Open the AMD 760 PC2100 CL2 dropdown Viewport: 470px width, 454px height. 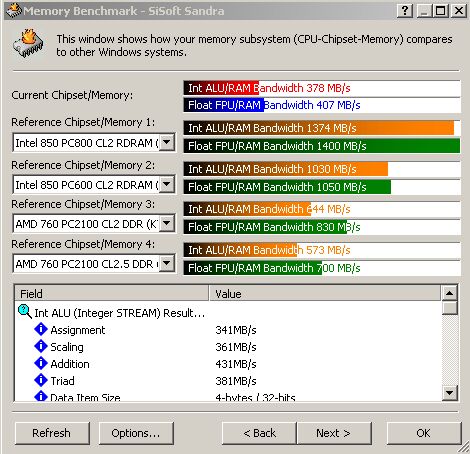pos(167,224)
